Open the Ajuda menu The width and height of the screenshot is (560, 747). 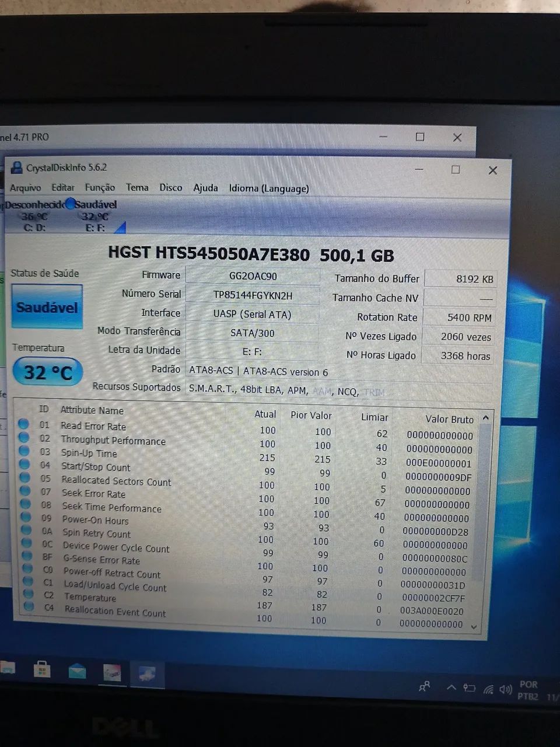[205, 188]
